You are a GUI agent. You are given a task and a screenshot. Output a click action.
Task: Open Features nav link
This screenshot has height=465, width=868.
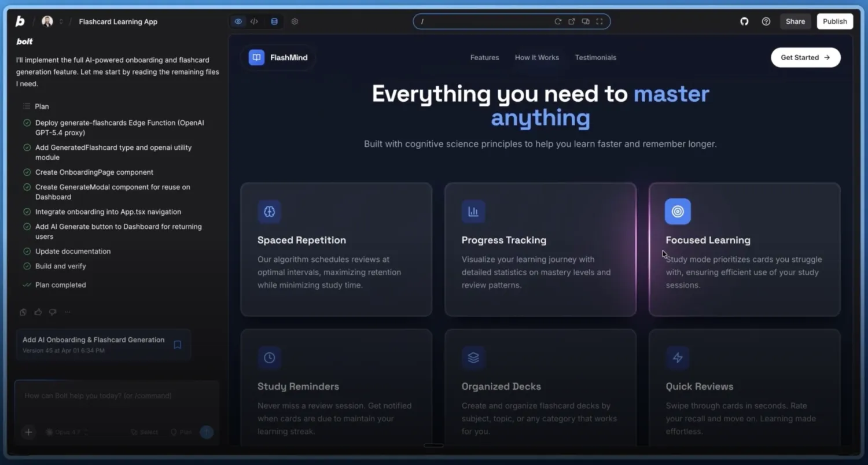coord(484,58)
